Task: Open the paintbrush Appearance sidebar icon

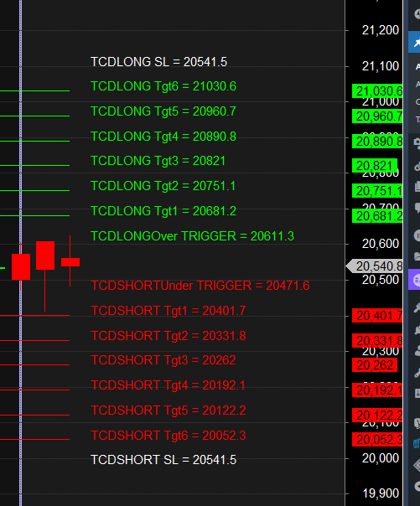Action: coord(417,307)
